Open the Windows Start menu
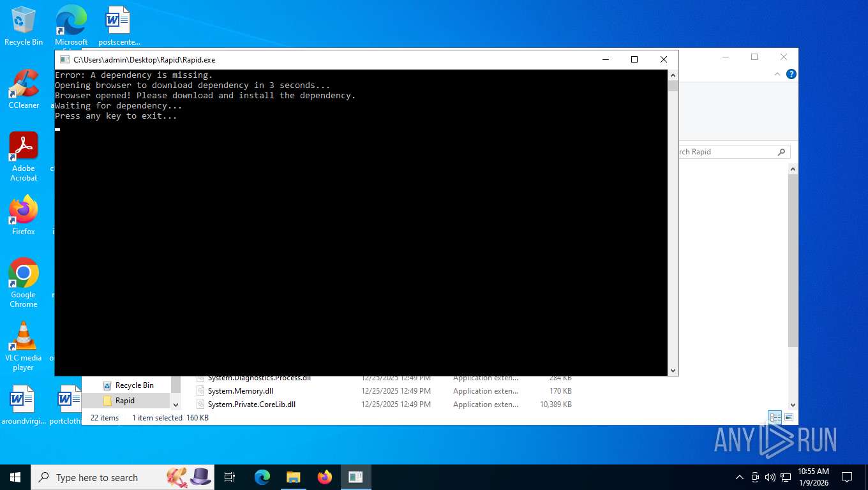 click(15, 477)
